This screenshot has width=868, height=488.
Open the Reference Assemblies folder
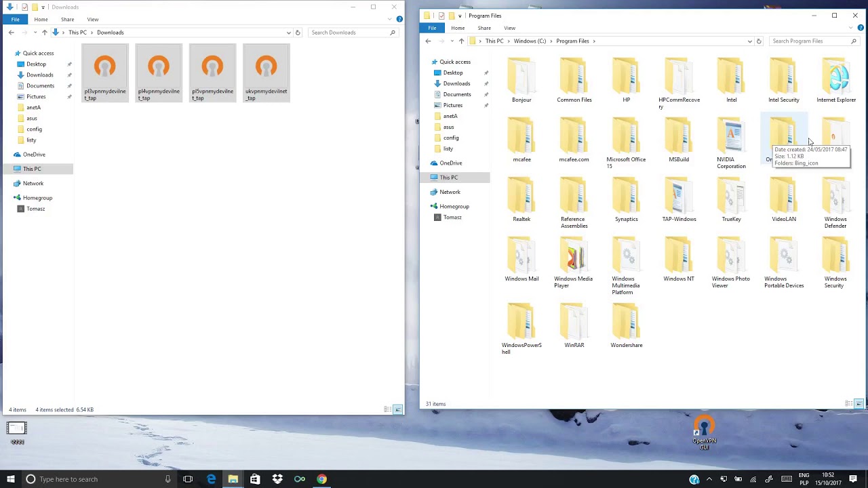[x=574, y=203]
